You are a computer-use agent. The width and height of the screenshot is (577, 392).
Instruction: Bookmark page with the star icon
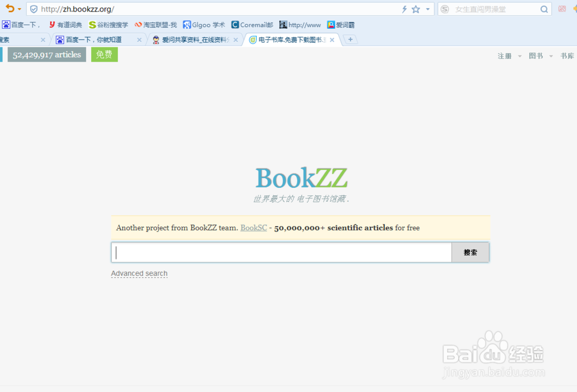[416, 9]
